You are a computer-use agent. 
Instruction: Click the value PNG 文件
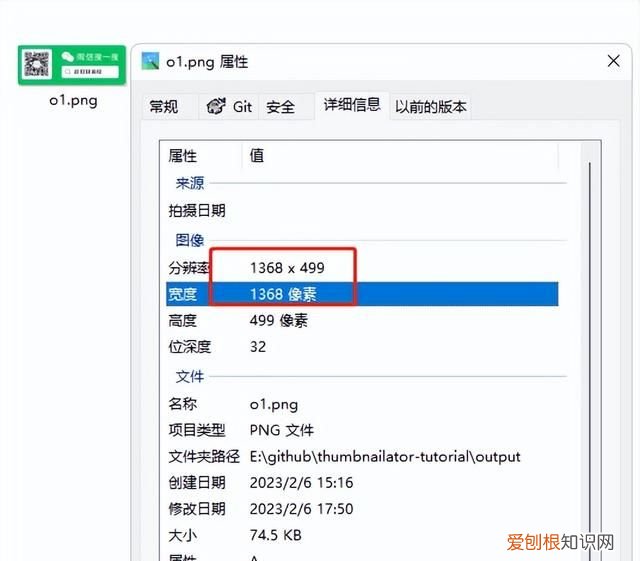281,430
